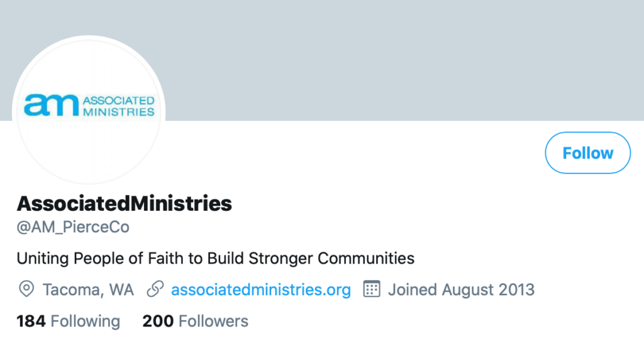This screenshot has width=644, height=363.
Task: Click the calendar icon beside Joined date
Action: pyautogui.click(x=372, y=290)
